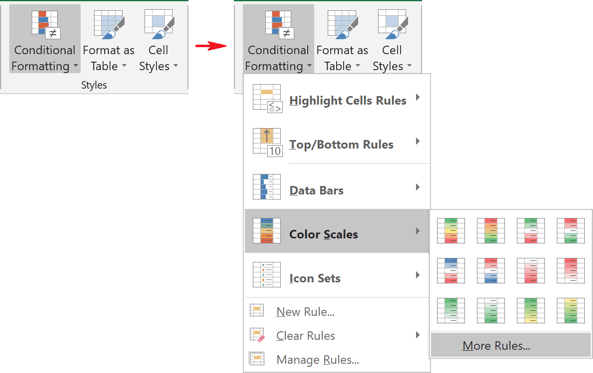The height and width of the screenshot is (373, 593).
Task: Expand arrow beside Highlight Cells Rules
Action: 418,97
